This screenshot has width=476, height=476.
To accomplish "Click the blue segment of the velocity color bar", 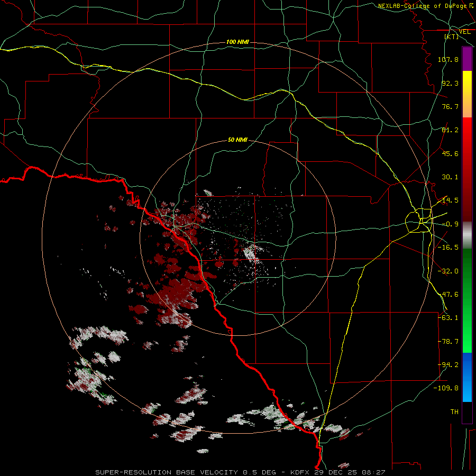I will [467, 377].
